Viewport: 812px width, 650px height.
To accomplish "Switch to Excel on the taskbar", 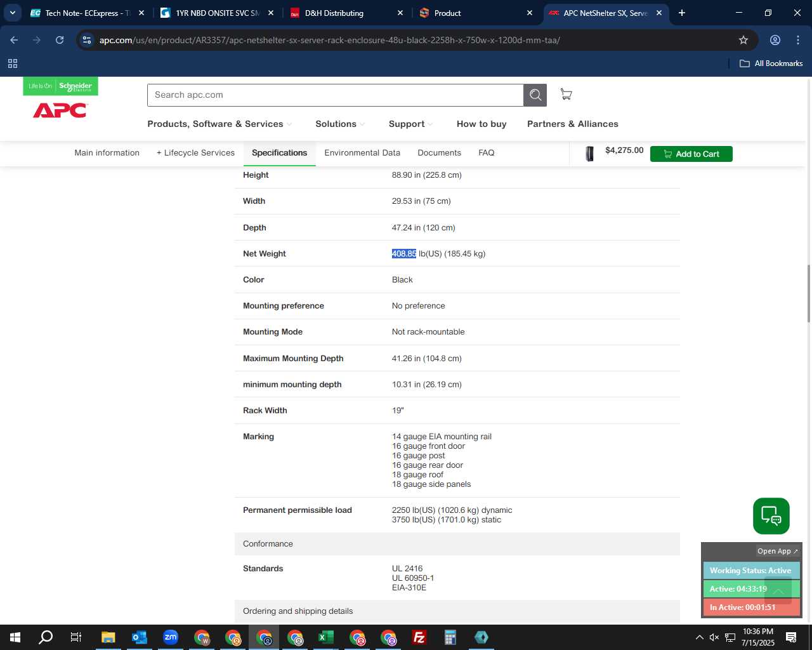I will (x=325, y=637).
